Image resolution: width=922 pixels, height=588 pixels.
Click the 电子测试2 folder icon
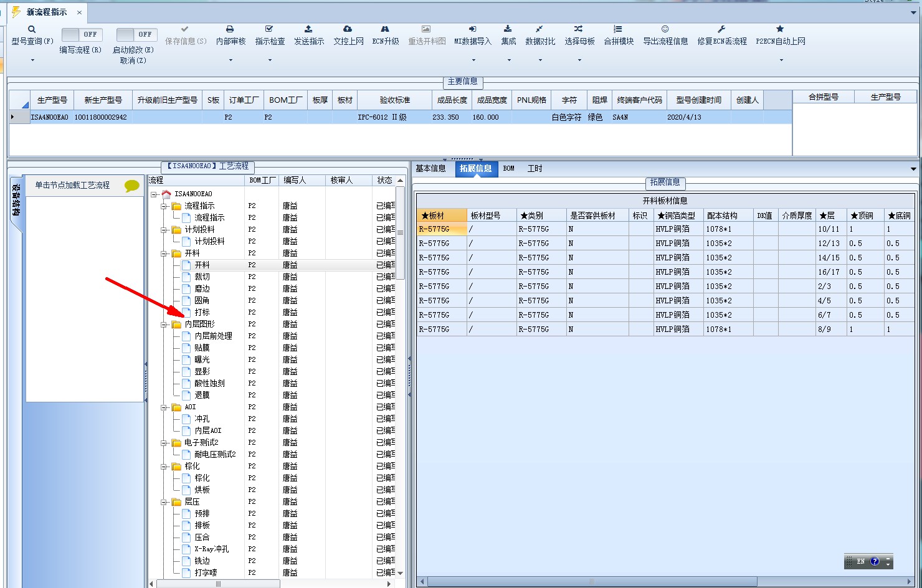coord(176,443)
